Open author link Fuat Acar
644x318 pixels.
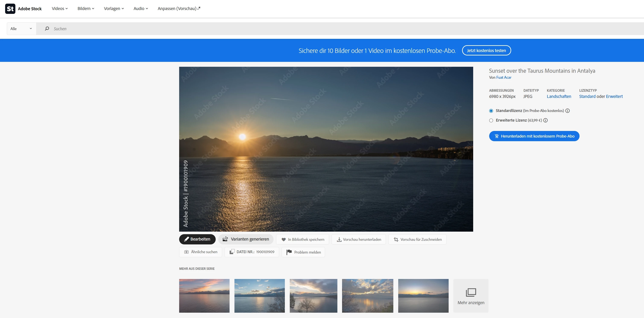pyautogui.click(x=503, y=77)
